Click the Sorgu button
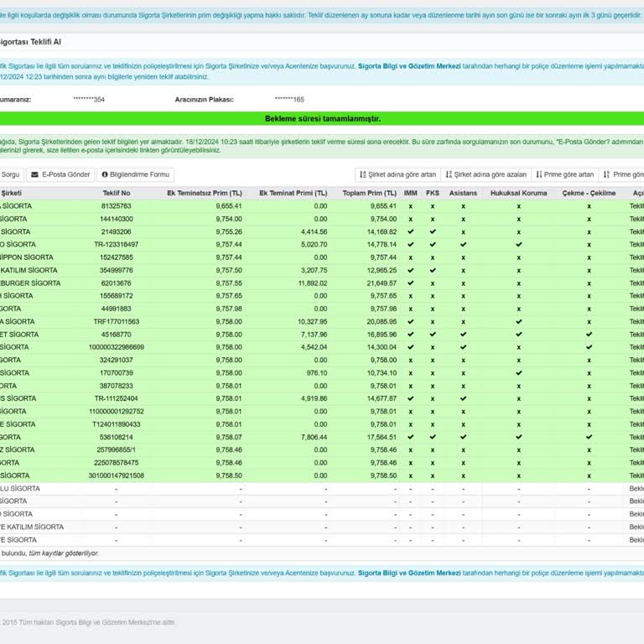The image size is (644, 644). [x=10, y=174]
